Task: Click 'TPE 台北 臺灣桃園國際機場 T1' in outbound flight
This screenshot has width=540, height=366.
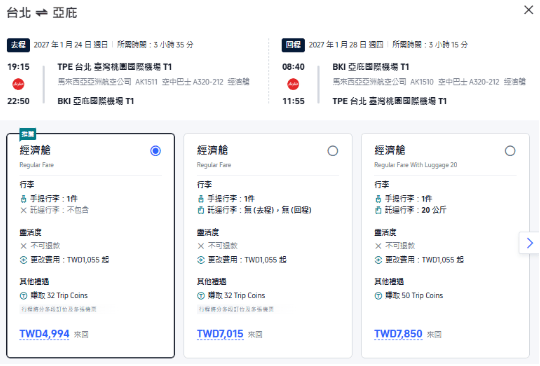Action: tap(115, 67)
